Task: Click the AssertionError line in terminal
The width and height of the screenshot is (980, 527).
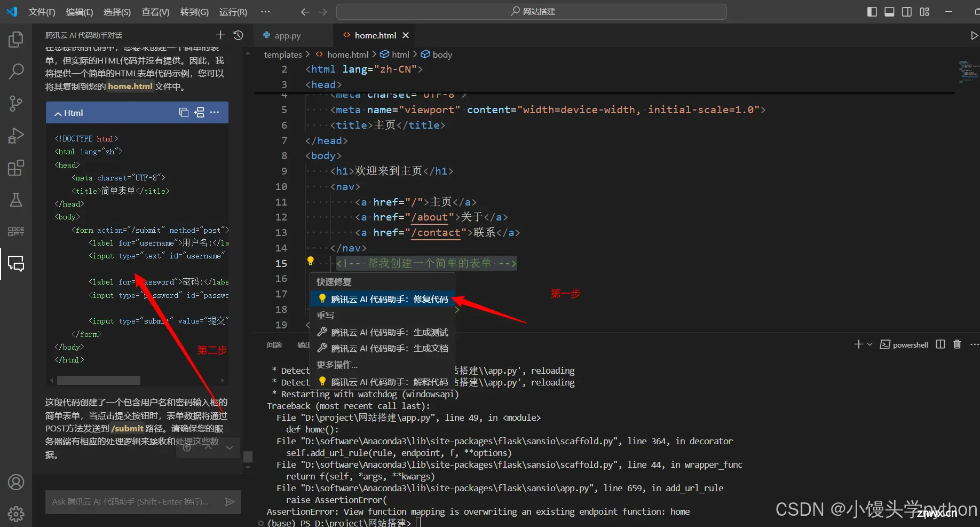Action: pyautogui.click(x=478, y=512)
